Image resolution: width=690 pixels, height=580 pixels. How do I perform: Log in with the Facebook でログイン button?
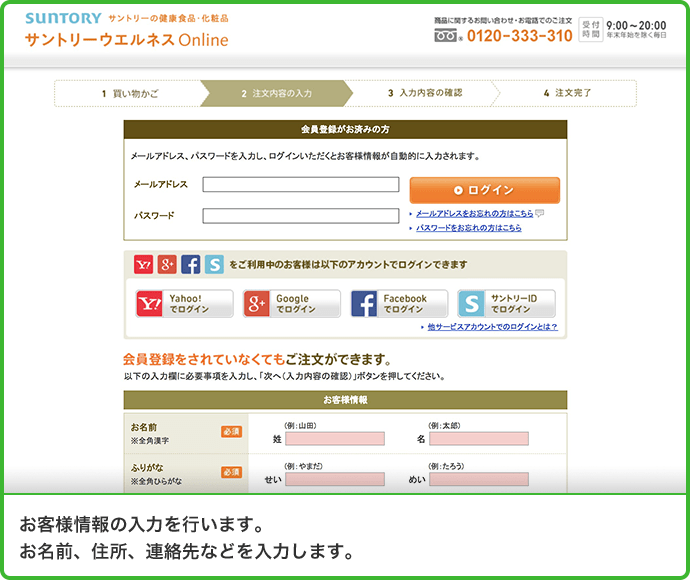[399, 304]
